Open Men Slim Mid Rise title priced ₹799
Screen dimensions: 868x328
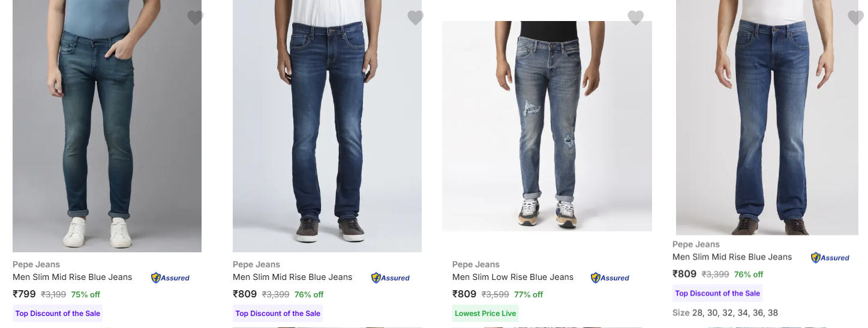coord(73,277)
